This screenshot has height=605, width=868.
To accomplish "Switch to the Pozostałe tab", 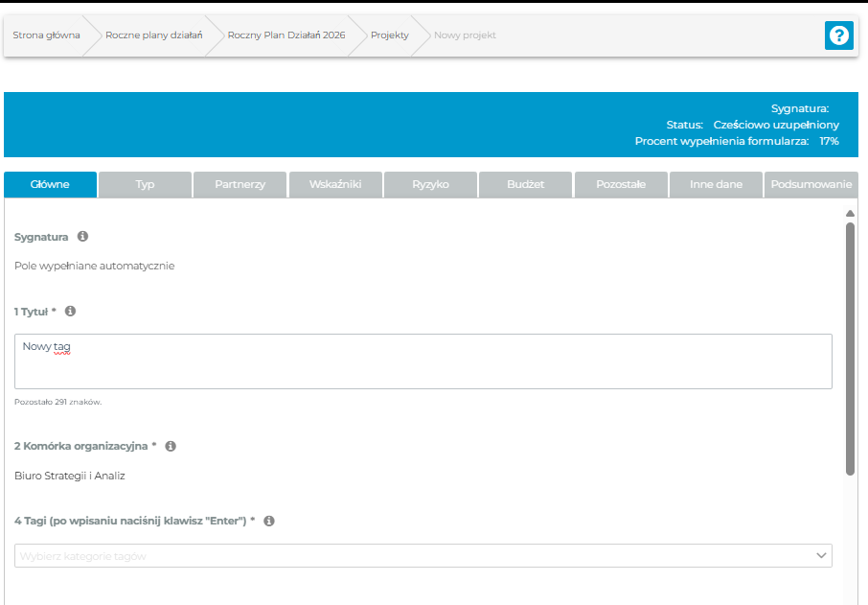I will point(621,185).
